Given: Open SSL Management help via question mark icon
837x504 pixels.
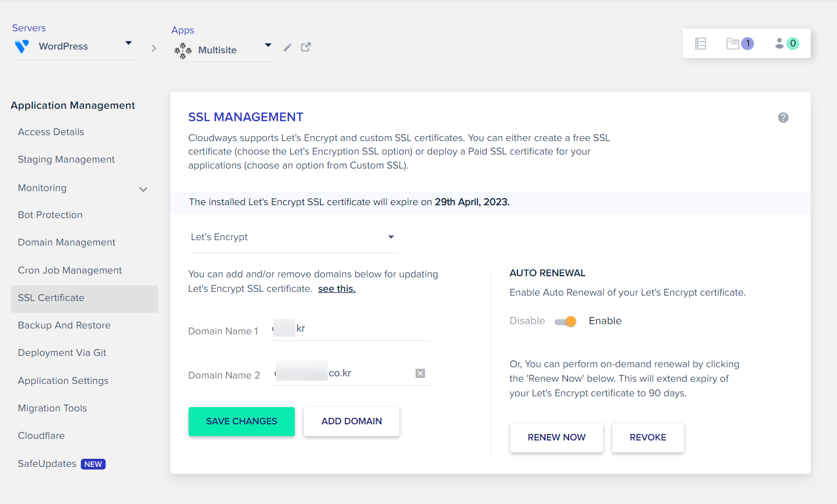Looking at the screenshot, I should (783, 117).
